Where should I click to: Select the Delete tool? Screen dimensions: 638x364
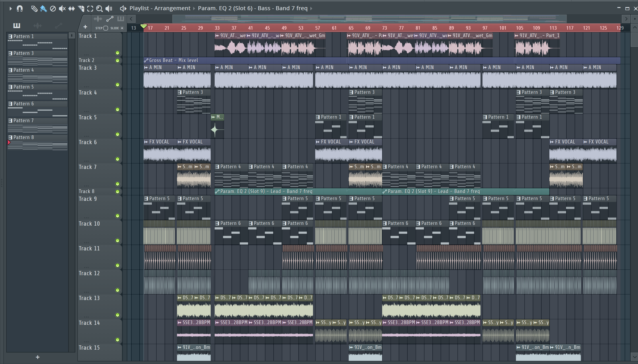[x=53, y=8]
